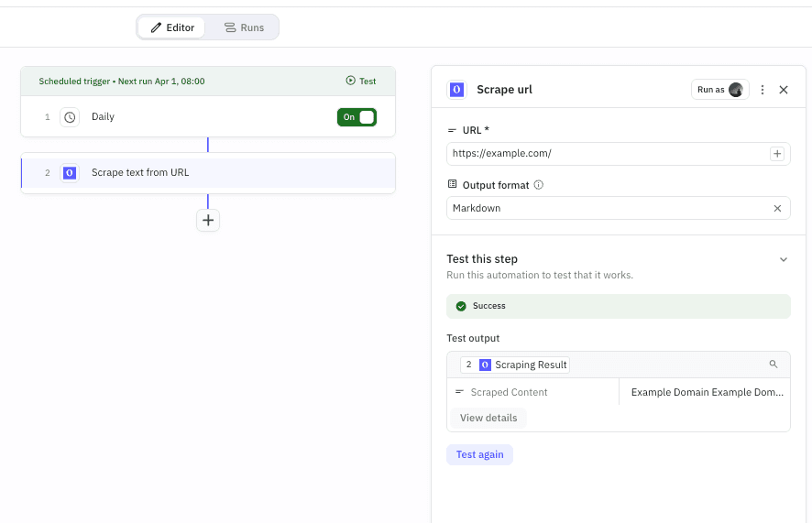Switch to the Runs tab
Image resolution: width=812 pixels, height=523 pixels.
[x=244, y=27]
